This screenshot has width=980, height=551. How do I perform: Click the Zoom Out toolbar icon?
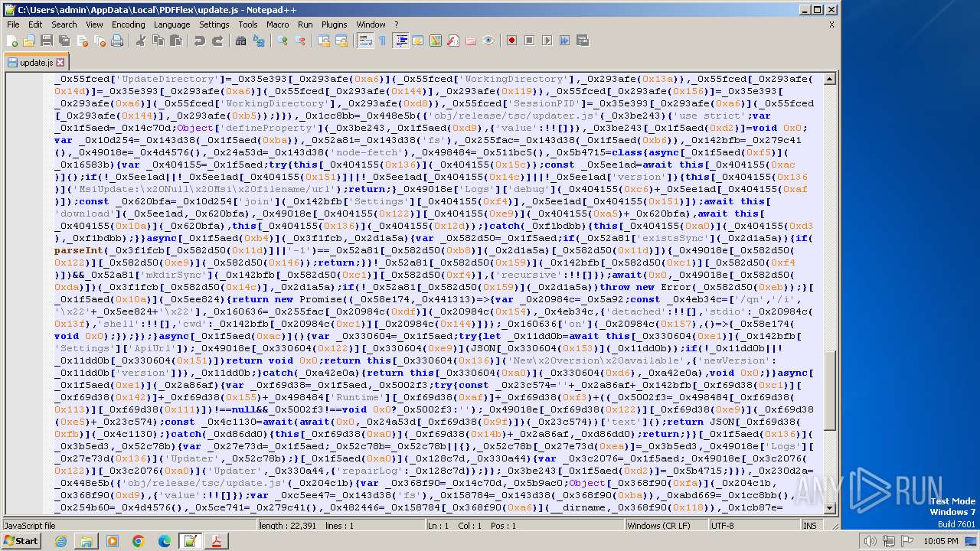point(300,41)
